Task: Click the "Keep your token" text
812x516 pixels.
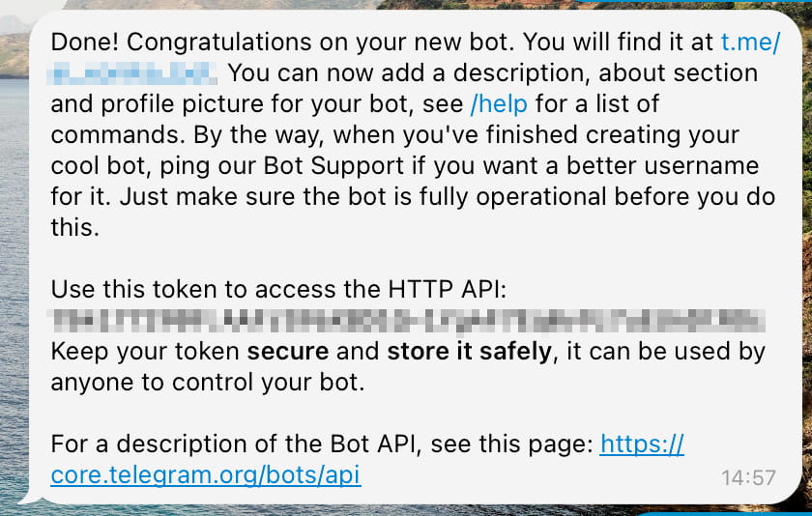Action: point(145,351)
